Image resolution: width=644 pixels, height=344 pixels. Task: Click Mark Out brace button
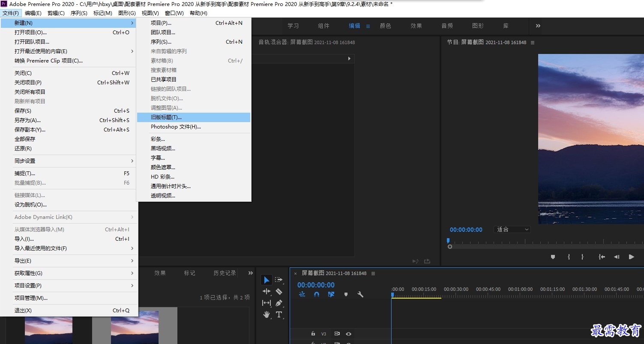pyautogui.click(x=582, y=257)
